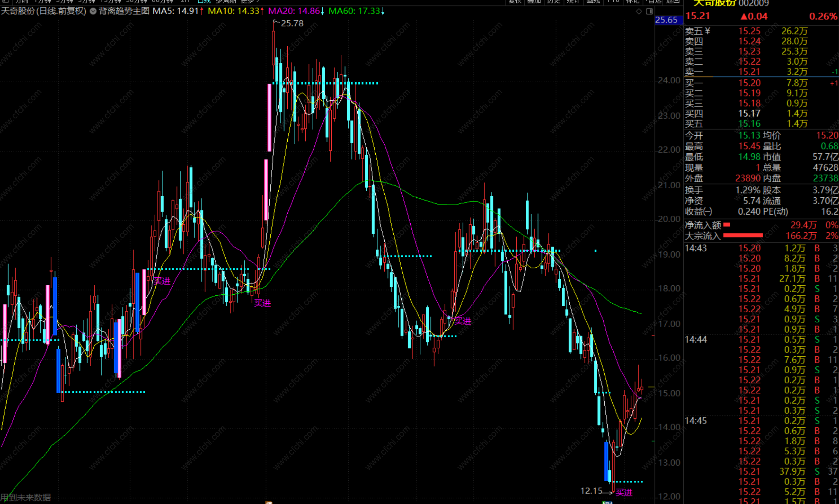839x504 pixels.
Task: Select the 买进 marker next to the 12.15 low
Action: point(624,492)
